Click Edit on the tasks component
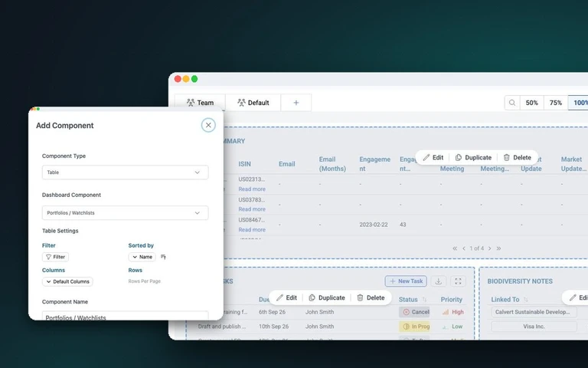 click(287, 297)
